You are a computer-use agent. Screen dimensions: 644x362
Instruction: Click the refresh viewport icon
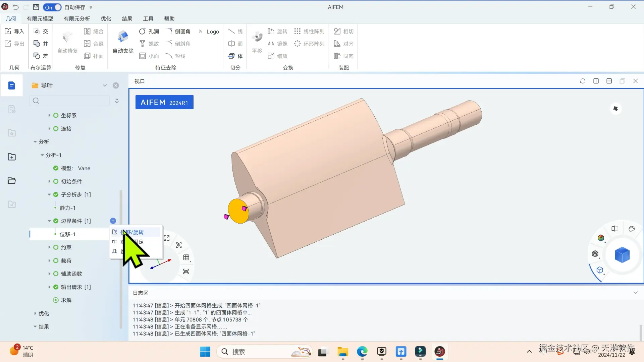(583, 81)
